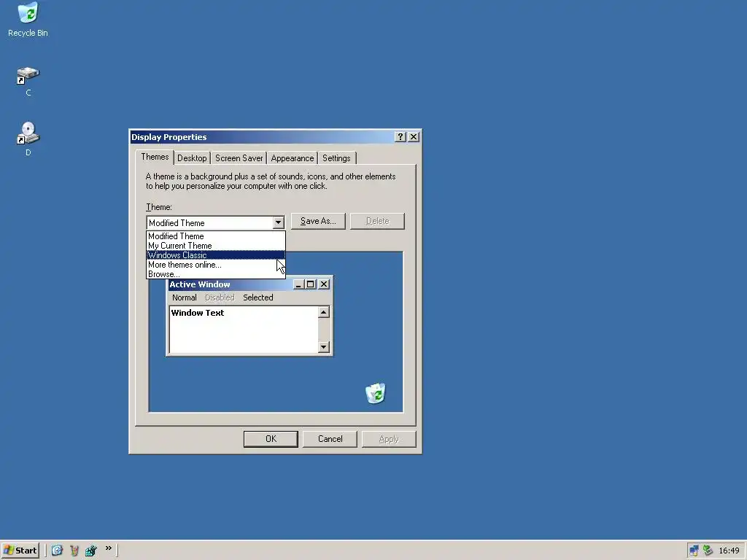Click Normal in the preview menu
Image resolution: width=747 pixels, height=560 pixels.
point(185,297)
